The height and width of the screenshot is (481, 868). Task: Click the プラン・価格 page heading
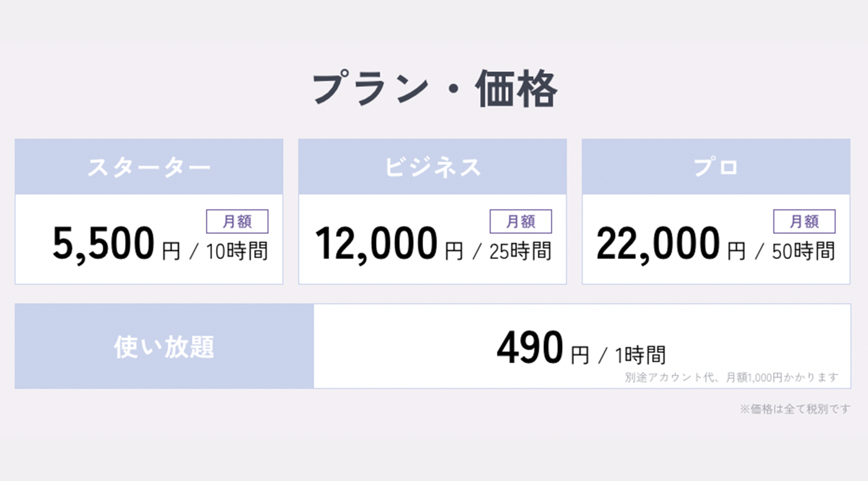pos(434,89)
